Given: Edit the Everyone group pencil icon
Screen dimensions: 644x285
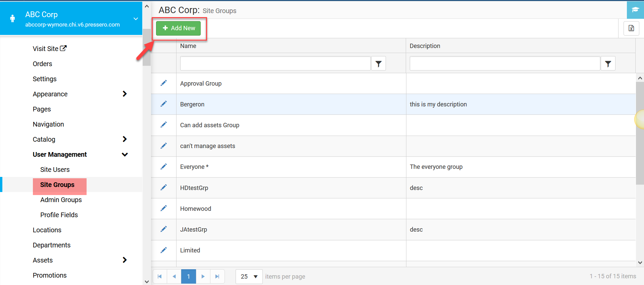Looking at the screenshot, I should pyautogui.click(x=163, y=167).
